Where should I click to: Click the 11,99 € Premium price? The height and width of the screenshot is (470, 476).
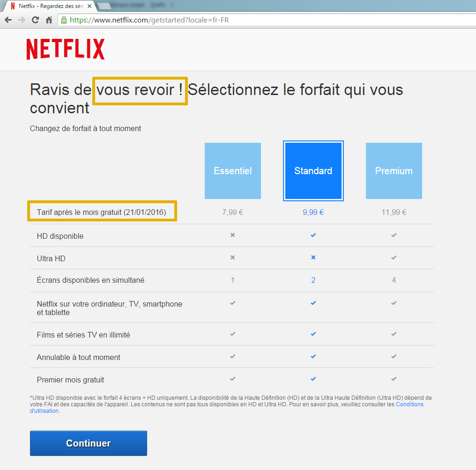394,212
